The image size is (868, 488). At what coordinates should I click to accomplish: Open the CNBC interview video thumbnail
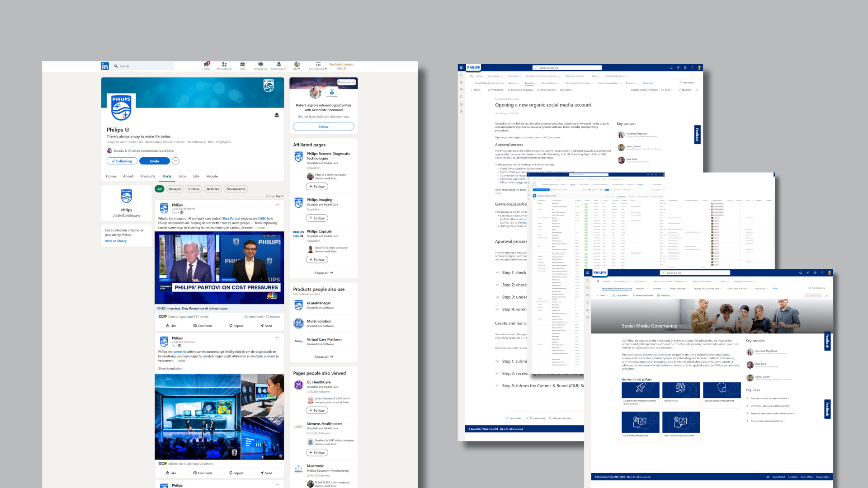coord(219,267)
